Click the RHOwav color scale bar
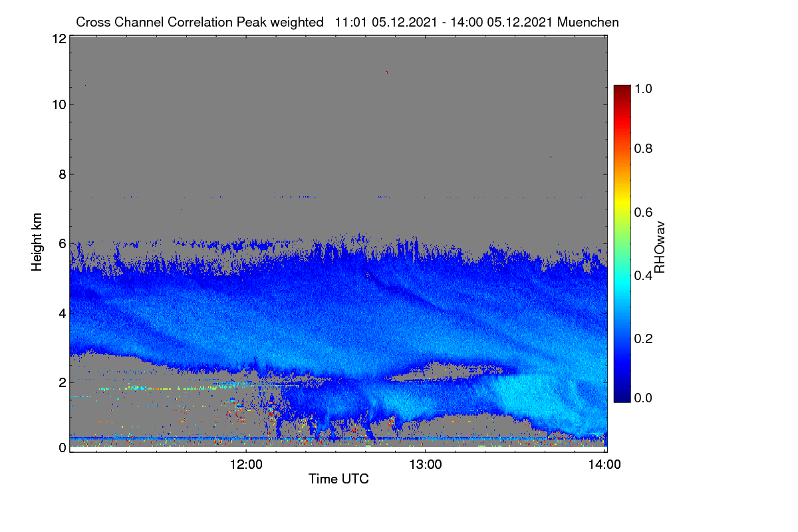The width and height of the screenshot is (798, 532). coord(621,243)
